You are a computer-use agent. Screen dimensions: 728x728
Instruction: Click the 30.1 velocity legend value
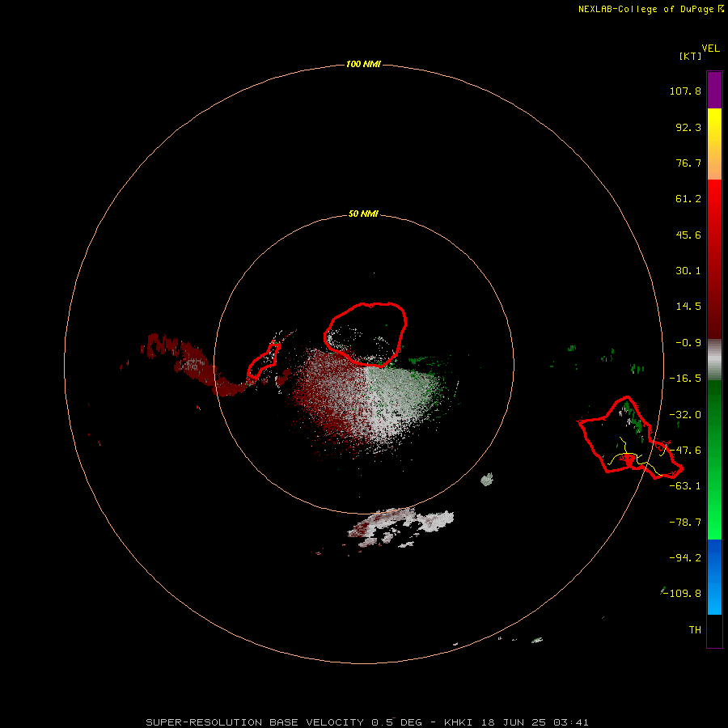click(x=688, y=271)
